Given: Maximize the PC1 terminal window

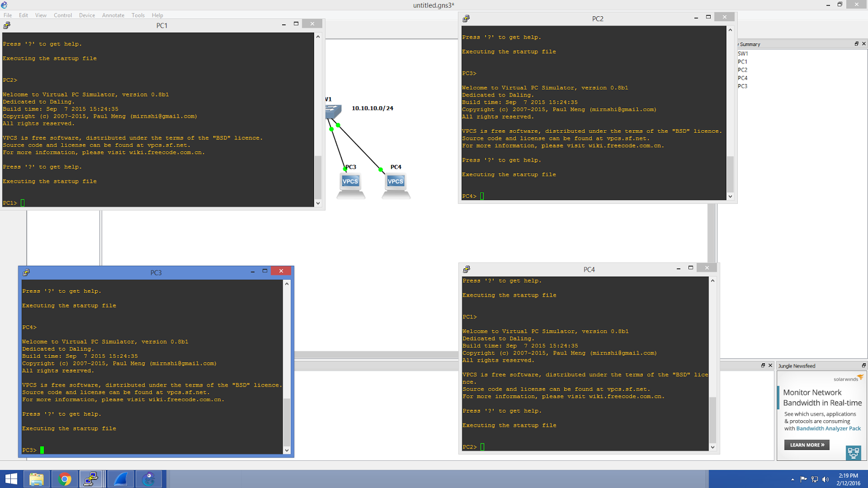Looking at the screenshot, I should click(296, 24).
